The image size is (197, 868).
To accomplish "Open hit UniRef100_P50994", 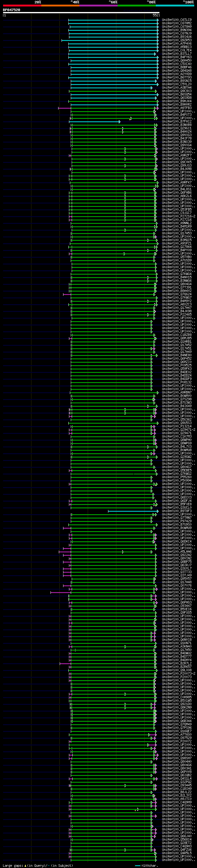I will pyautogui.click(x=177, y=481).
